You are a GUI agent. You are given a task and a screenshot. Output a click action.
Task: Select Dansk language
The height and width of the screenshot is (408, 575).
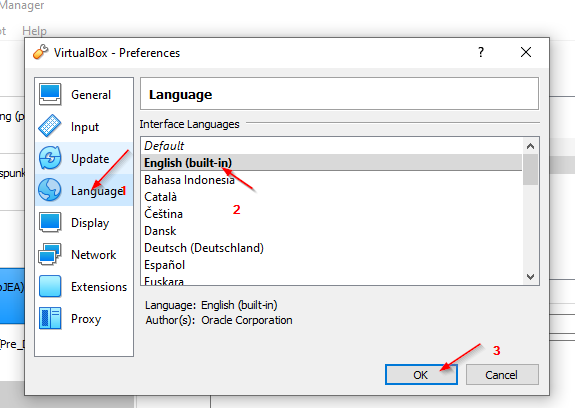pyautogui.click(x=332, y=231)
